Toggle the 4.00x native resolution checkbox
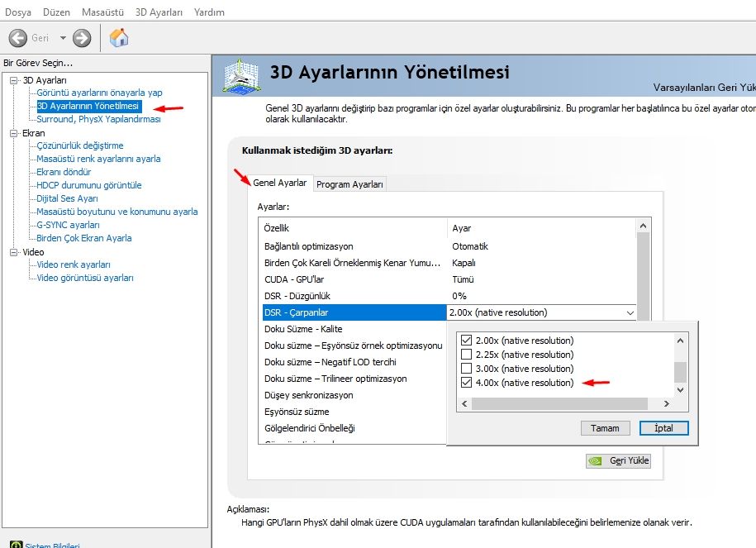756x548 pixels. pyautogui.click(x=466, y=383)
